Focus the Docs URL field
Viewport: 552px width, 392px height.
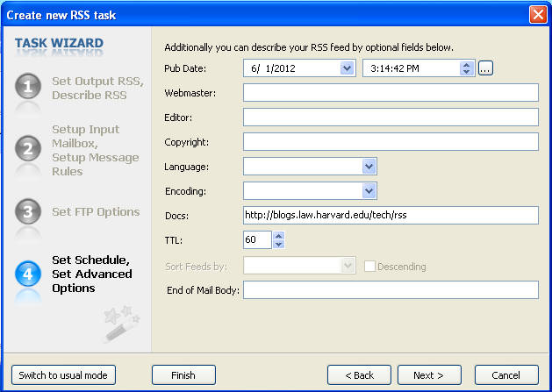391,216
